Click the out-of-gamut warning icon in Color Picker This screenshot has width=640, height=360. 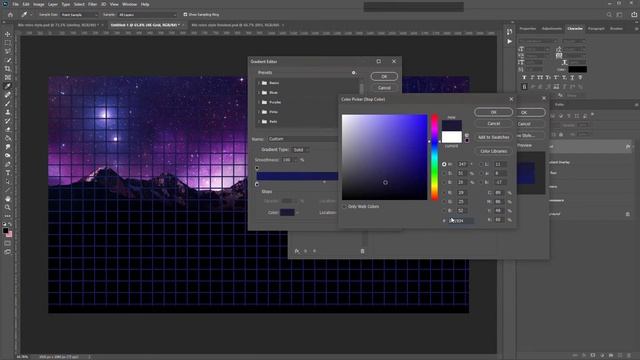[x=467, y=135]
